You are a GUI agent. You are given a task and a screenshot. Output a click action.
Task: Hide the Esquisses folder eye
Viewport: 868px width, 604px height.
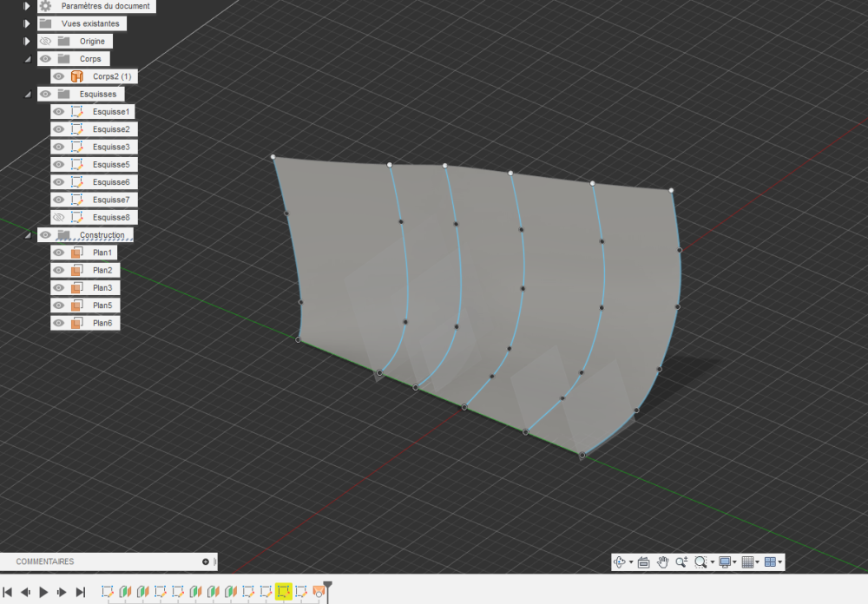pyautogui.click(x=45, y=94)
